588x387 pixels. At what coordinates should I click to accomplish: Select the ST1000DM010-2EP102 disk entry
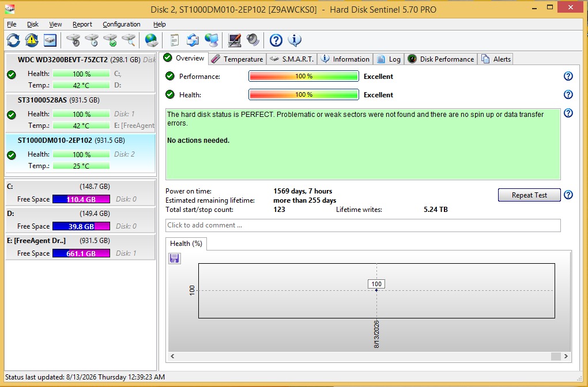[80, 153]
